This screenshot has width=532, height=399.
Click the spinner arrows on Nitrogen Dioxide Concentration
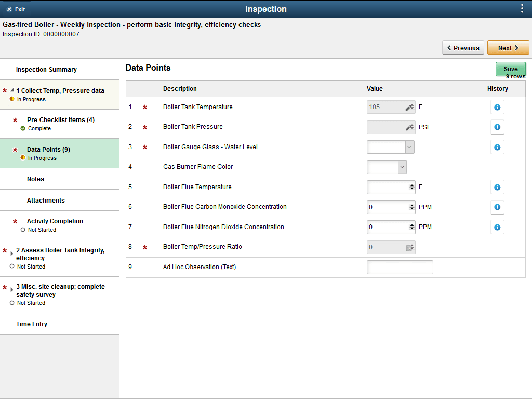(411, 227)
